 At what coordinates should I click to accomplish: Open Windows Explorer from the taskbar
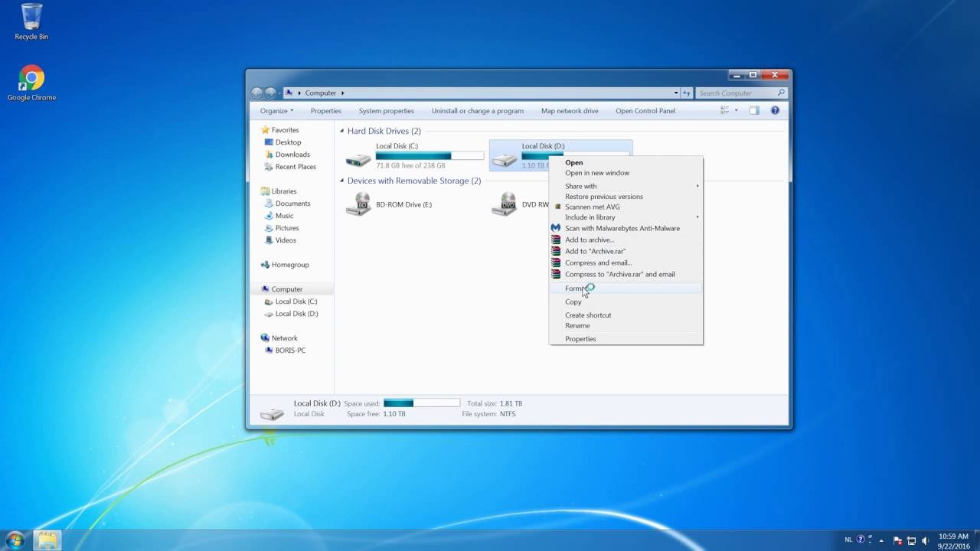(x=47, y=540)
